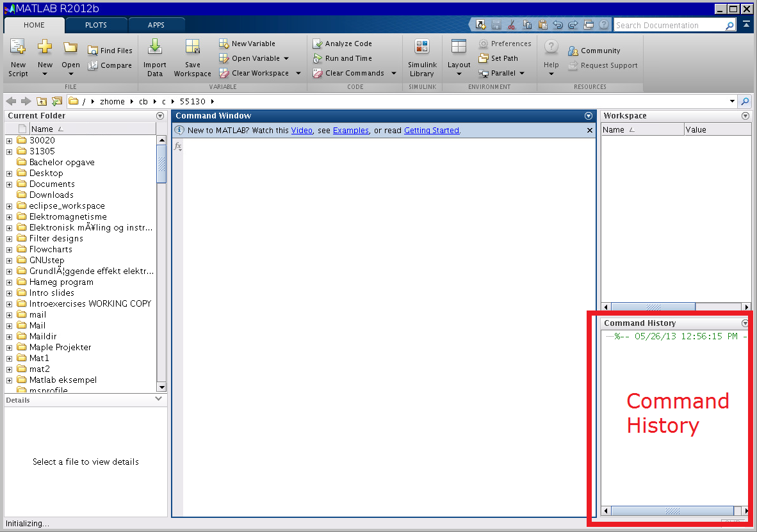Open the Video link
The height and width of the screenshot is (532, 757).
point(302,131)
